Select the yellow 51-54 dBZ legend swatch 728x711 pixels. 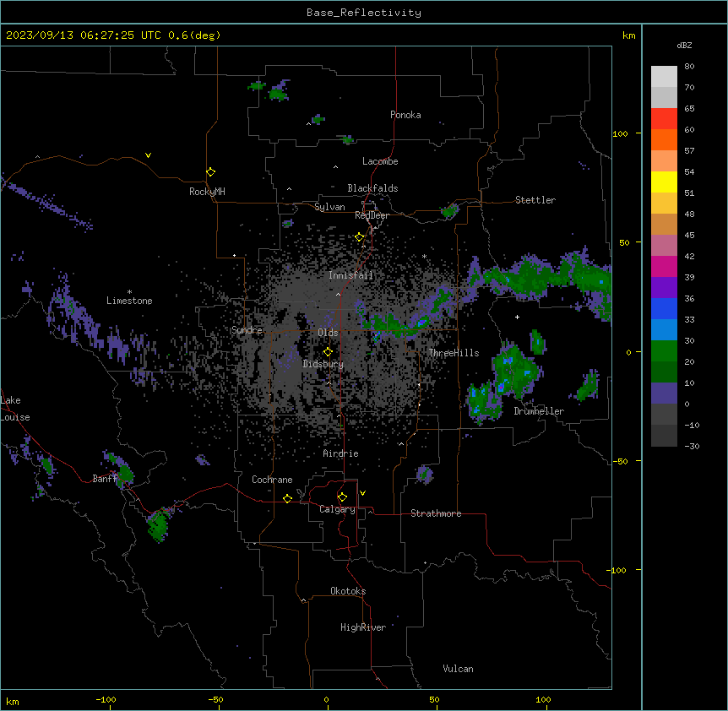[x=664, y=182]
